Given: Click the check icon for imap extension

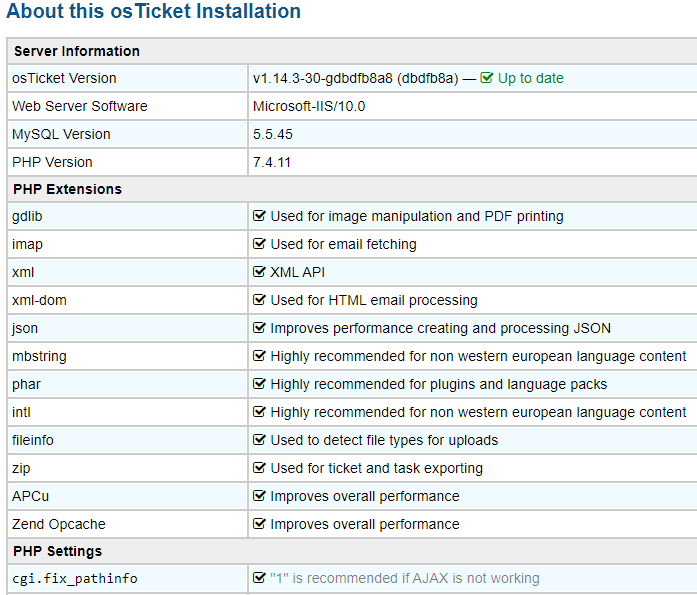Looking at the screenshot, I should [x=259, y=244].
